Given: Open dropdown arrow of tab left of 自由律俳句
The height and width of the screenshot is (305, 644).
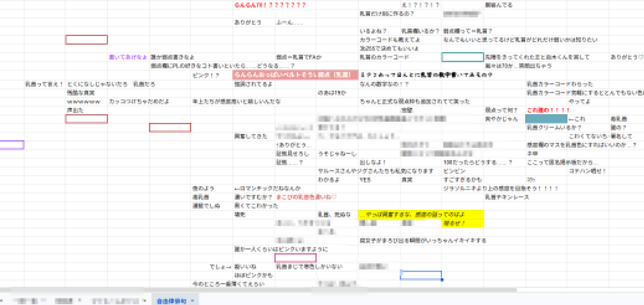Looking at the screenshot, I should [x=144, y=301].
